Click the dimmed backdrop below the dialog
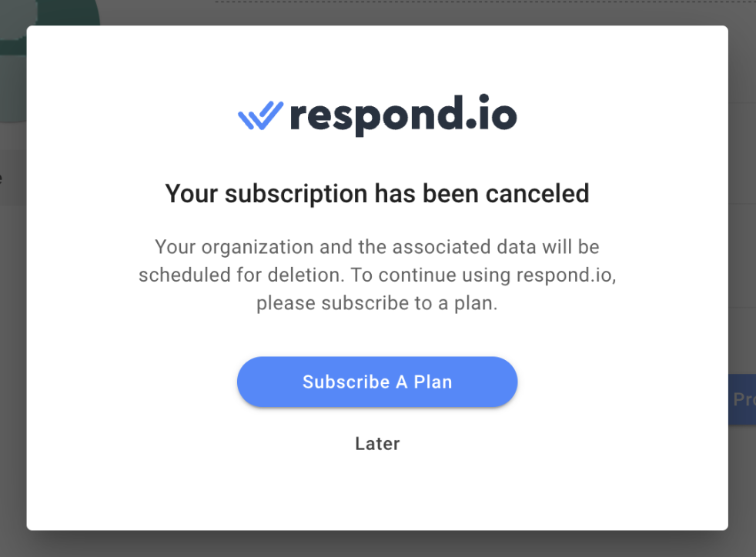 tap(377, 544)
